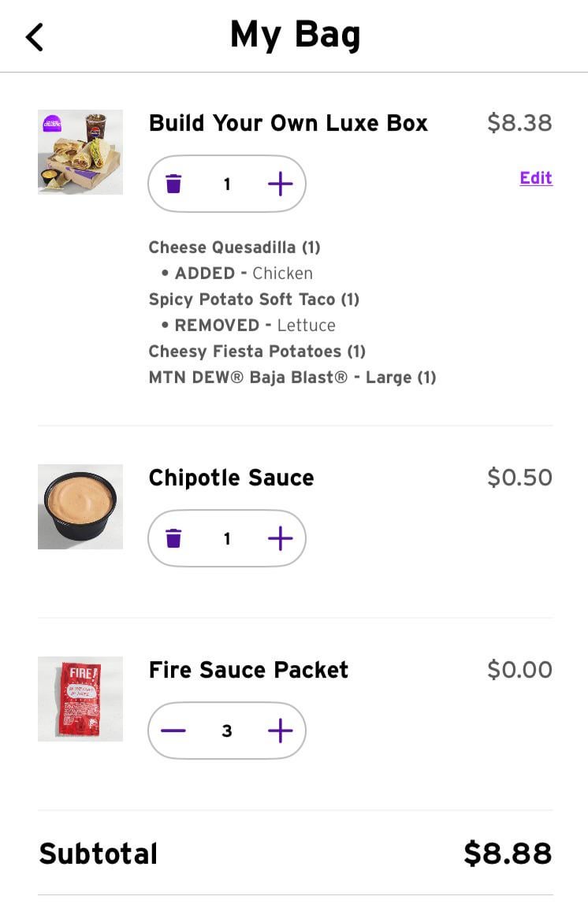This screenshot has height=911, width=588.
Task: Tap the Fire Sauce Packet thumbnail
Action: point(80,699)
